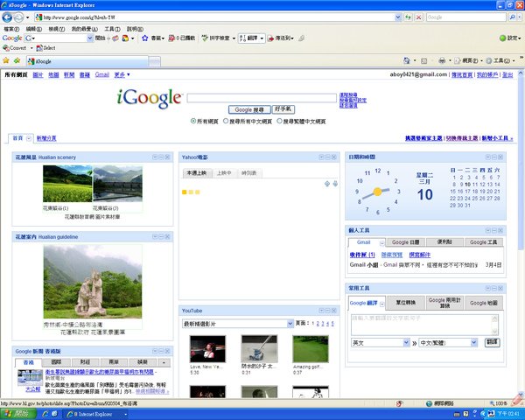Viewport: 525px width, 420px height.
Task: Click the Windows Start button
Action: [x=17, y=414]
